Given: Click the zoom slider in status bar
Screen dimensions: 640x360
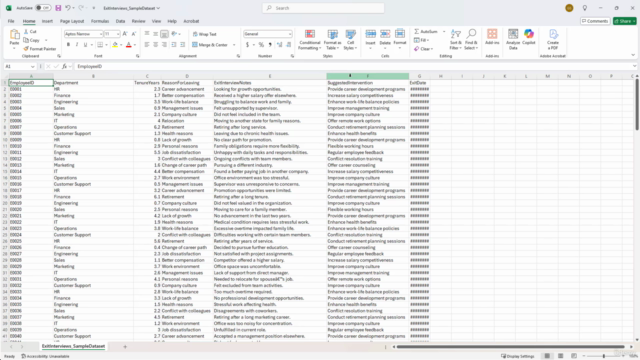Looking at the screenshot, I should tap(604, 356).
